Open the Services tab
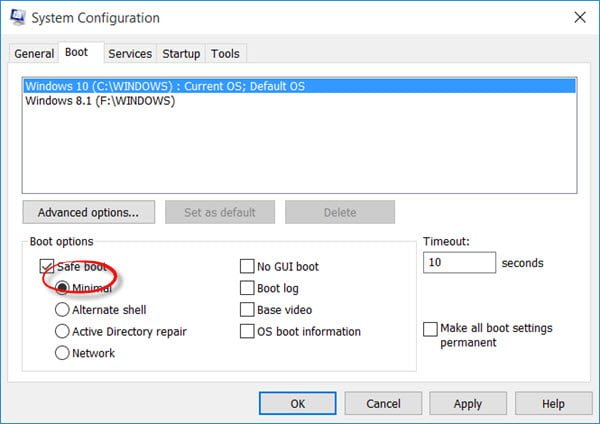 point(130,53)
